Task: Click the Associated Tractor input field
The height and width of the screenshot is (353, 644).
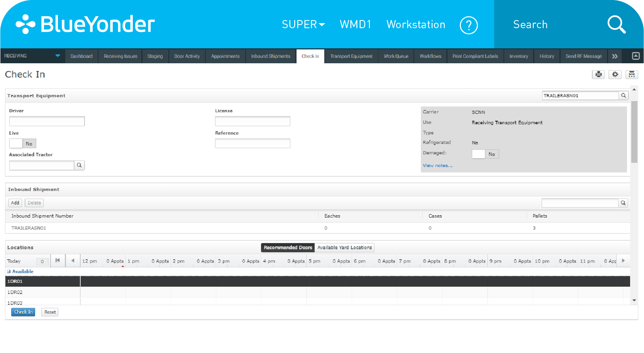Action: coord(42,166)
